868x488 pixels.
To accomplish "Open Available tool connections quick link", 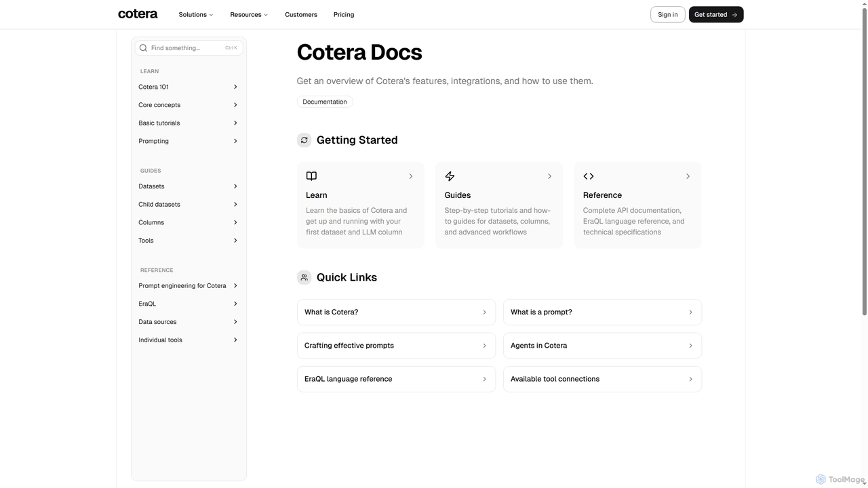I will tap(602, 380).
